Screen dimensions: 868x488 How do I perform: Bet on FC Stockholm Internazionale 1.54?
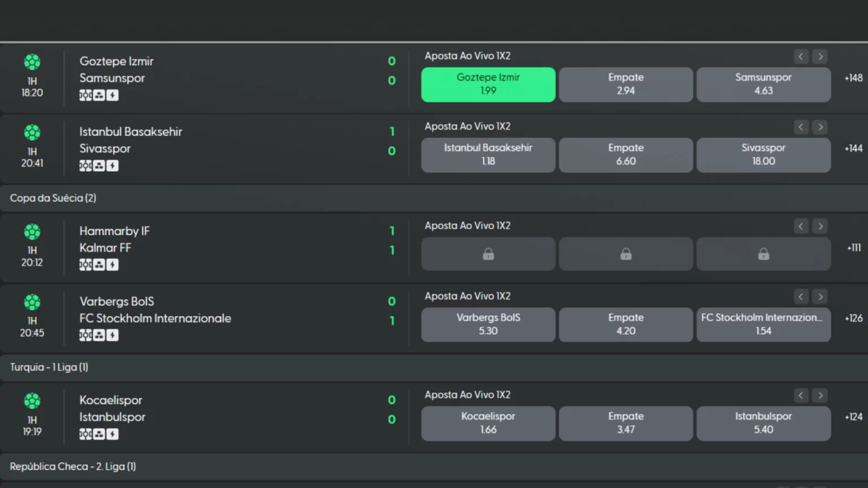pos(763,324)
